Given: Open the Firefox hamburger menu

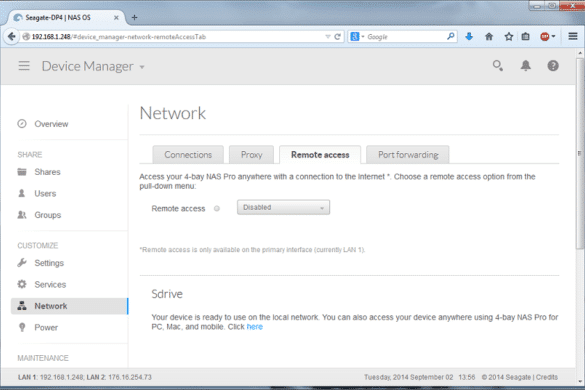Looking at the screenshot, I should 573,36.
